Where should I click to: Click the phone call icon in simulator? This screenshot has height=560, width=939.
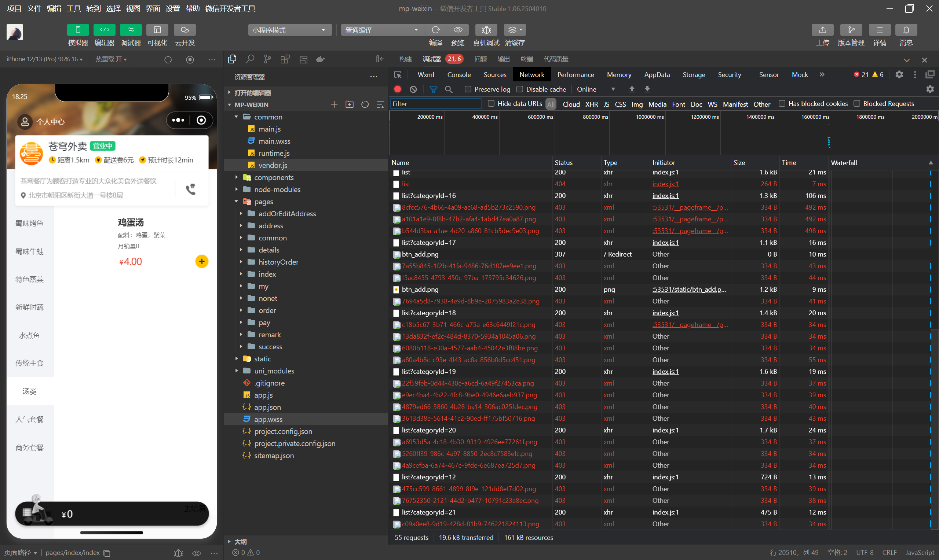(x=191, y=189)
